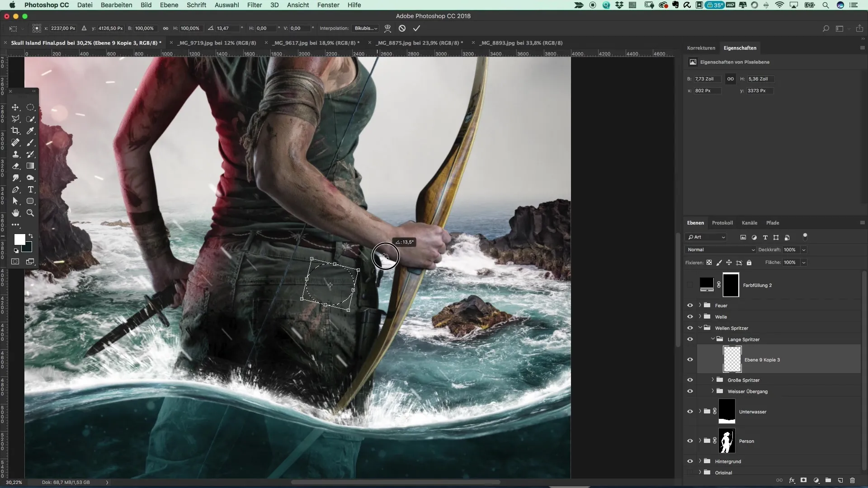Create a new layer

tap(840, 480)
